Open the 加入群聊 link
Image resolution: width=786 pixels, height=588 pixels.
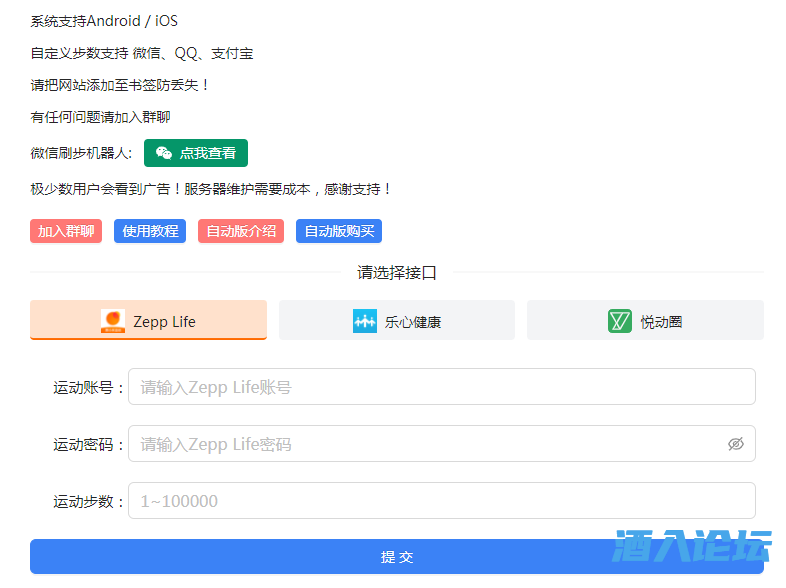pos(66,231)
